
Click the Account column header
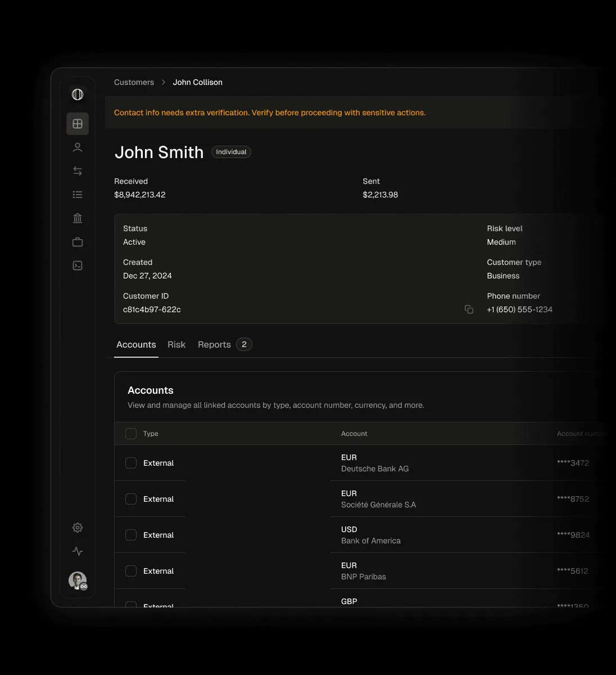tap(354, 434)
